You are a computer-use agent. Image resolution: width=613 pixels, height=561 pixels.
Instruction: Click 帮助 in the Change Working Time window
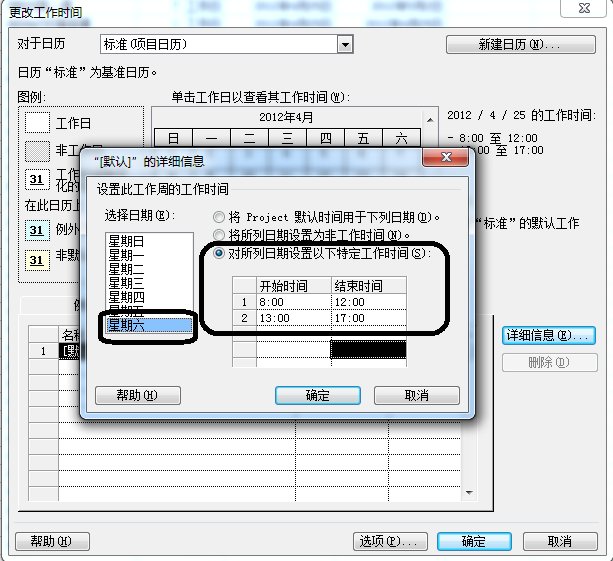[x=52, y=541]
